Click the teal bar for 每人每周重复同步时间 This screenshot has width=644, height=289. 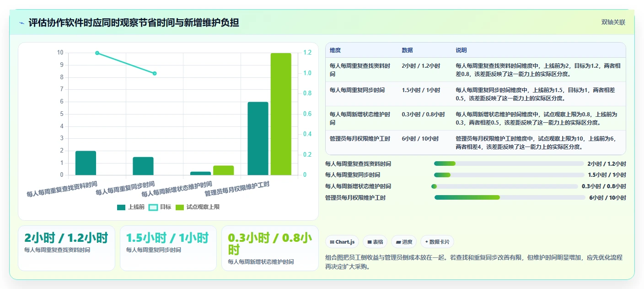[143, 166]
